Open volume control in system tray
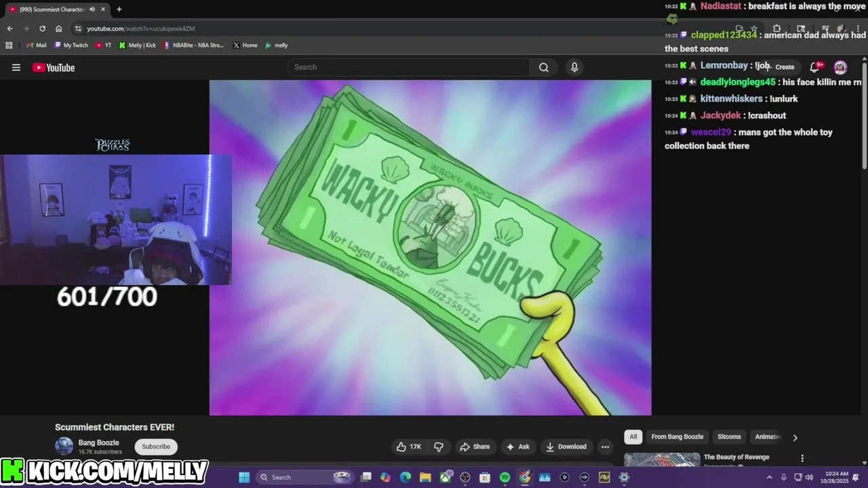The image size is (868, 488). click(809, 477)
